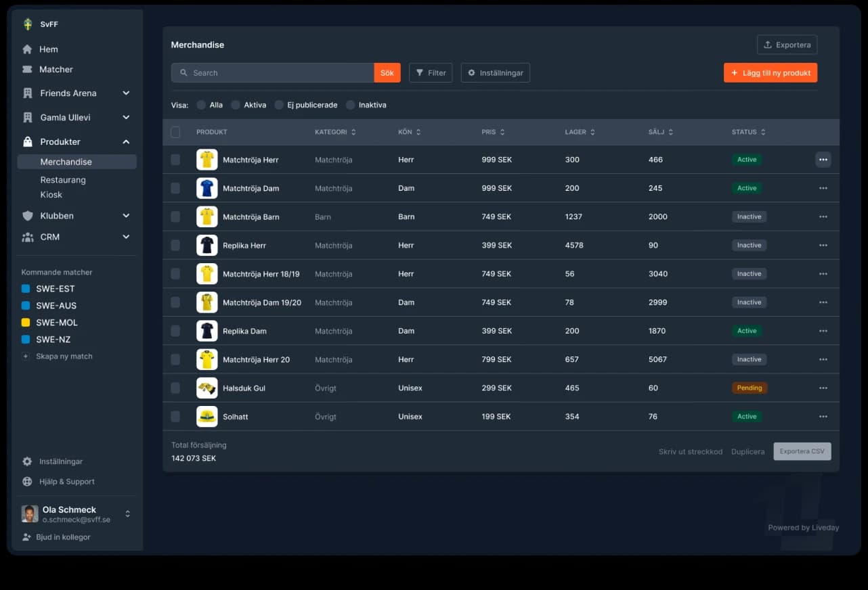Click the Hjälp & Support globe icon
The width and height of the screenshot is (868, 590).
[27, 482]
